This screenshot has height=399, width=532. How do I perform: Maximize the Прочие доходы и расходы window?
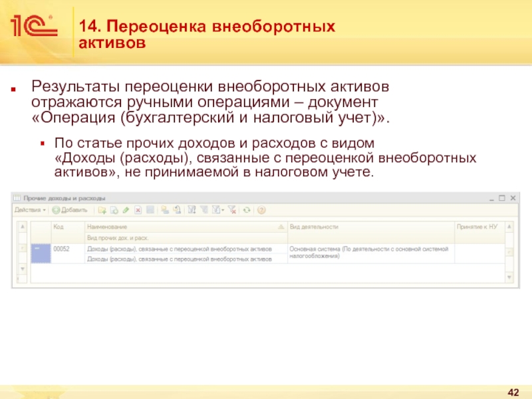pyautogui.click(x=502, y=198)
